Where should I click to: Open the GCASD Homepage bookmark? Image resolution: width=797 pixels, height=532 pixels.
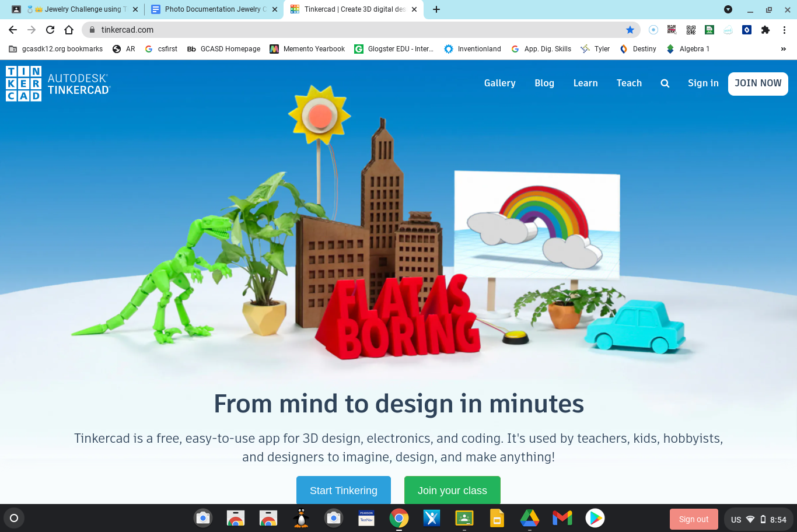(223, 49)
